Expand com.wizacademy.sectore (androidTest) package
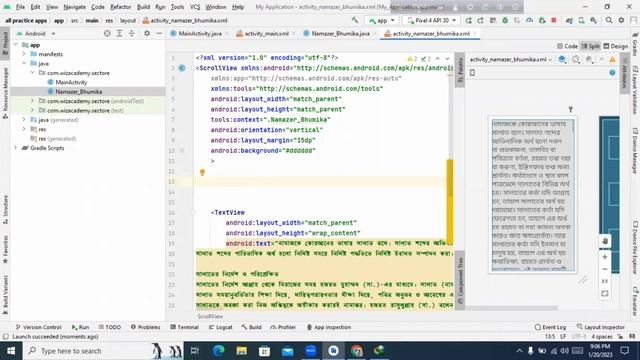Screen dimensions: 640x360 click(x=32, y=100)
